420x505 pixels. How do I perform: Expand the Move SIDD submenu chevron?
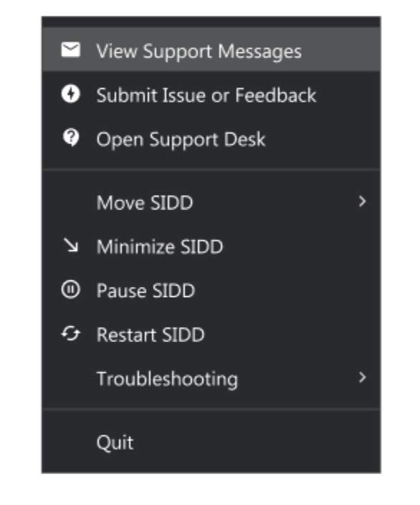tap(363, 202)
